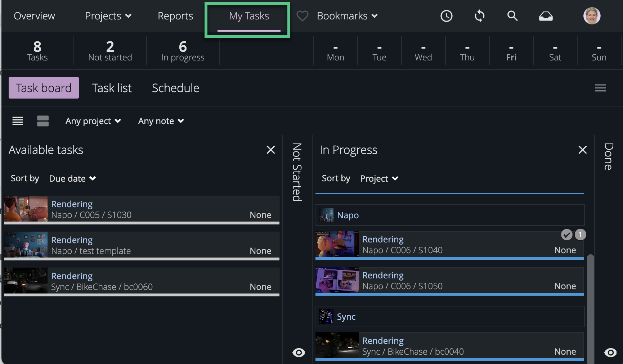Image resolution: width=623 pixels, height=364 pixels.
Task: Expand the Any project filter dropdown
Action: click(93, 121)
